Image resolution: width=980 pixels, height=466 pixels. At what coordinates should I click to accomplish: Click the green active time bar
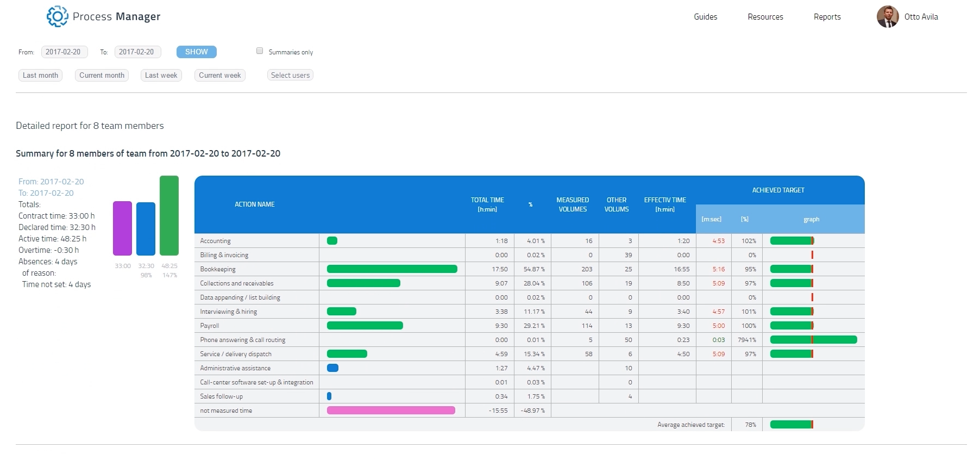click(169, 215)
